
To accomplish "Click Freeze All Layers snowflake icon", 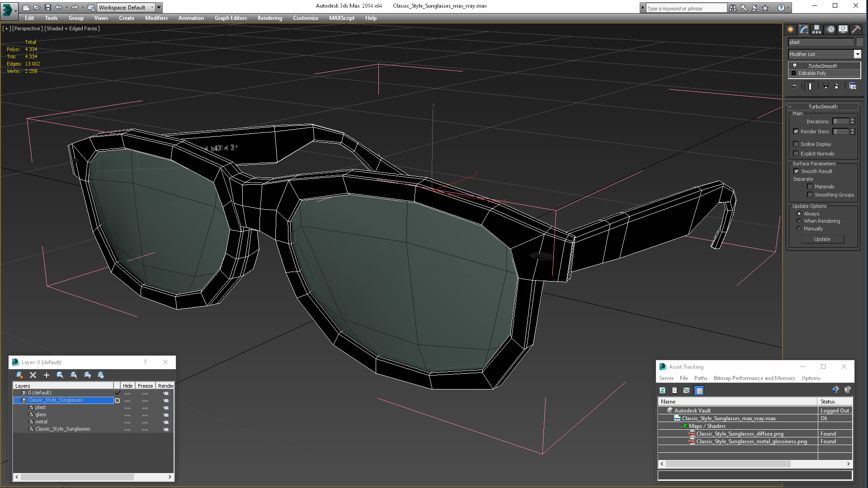I will (101, 375).
